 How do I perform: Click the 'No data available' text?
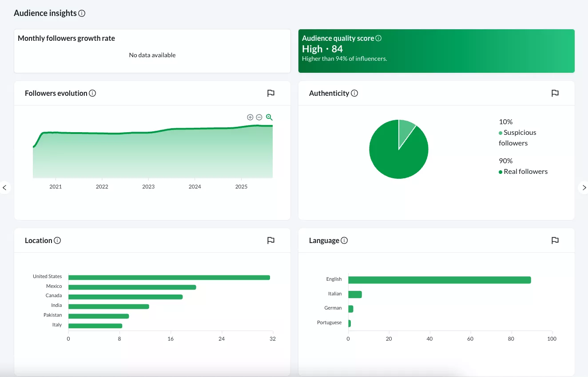pos(152,55)
